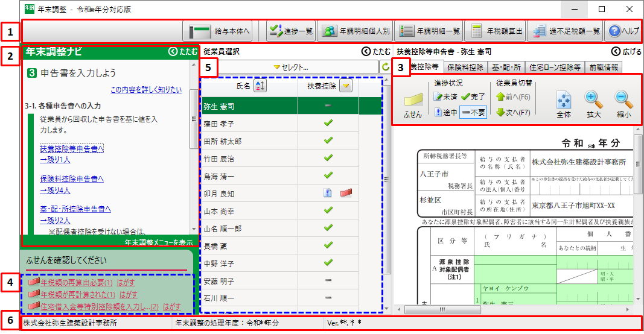Open 年調明細個人別 view
This screenshot has height=334, width=644.
pos(355,31)
